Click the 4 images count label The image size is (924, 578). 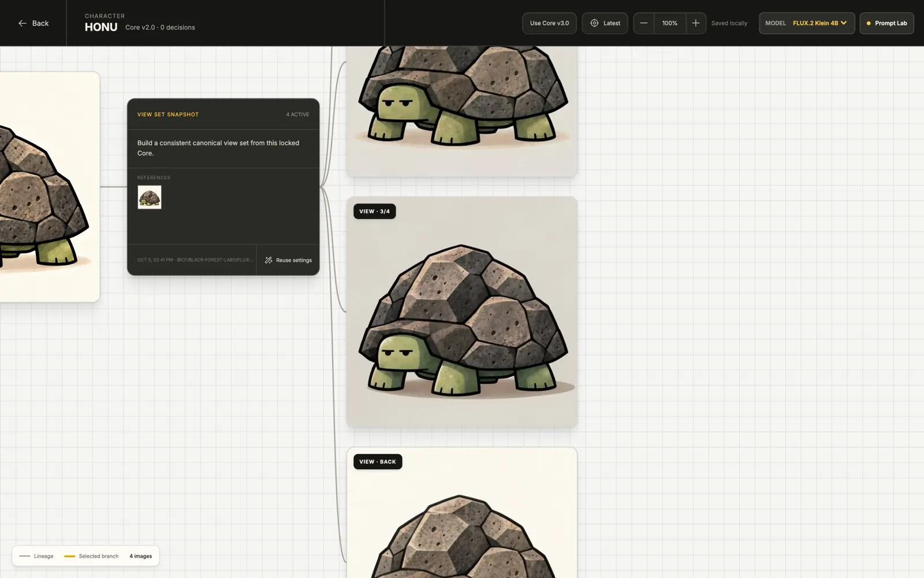(x=141, y=556)
